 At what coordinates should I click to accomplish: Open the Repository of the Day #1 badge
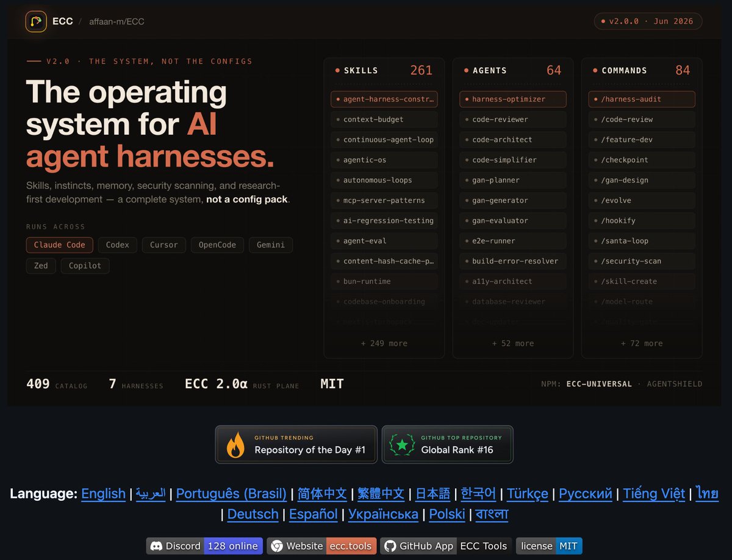(x=296, y=445)
